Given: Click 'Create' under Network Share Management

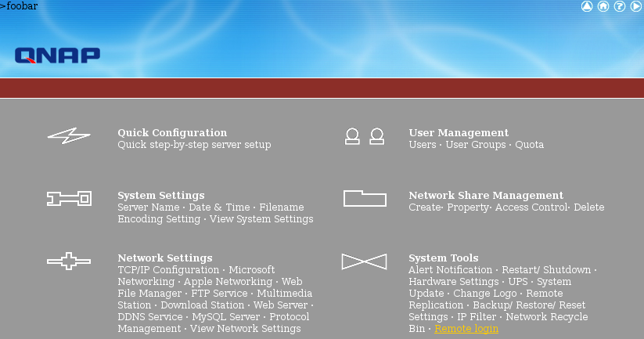Looking at the screenshot, I should (x=425, y=207).
